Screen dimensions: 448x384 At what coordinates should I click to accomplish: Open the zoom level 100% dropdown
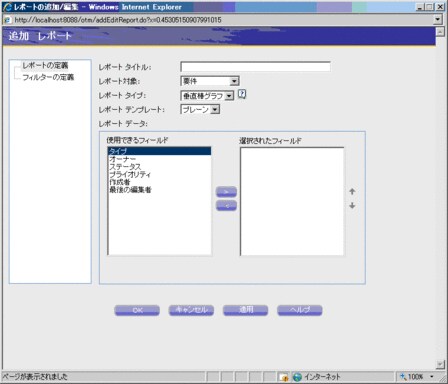(x=432, y=377)
